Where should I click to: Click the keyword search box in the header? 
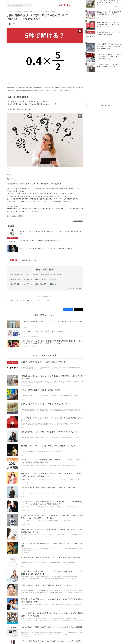click(19, 5)
